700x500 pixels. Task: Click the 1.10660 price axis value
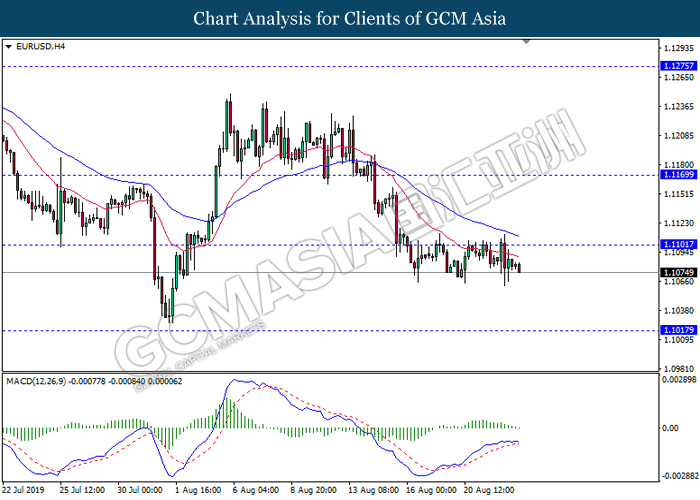coord(679,282)
